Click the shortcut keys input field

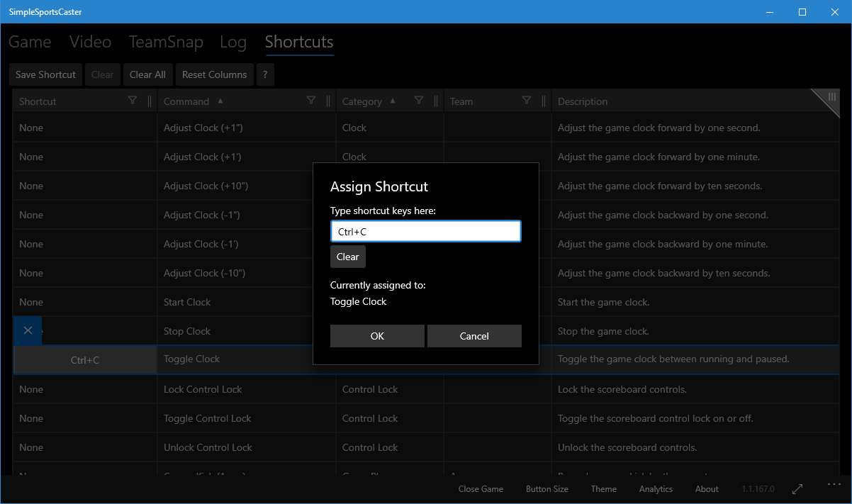(425, 232)
